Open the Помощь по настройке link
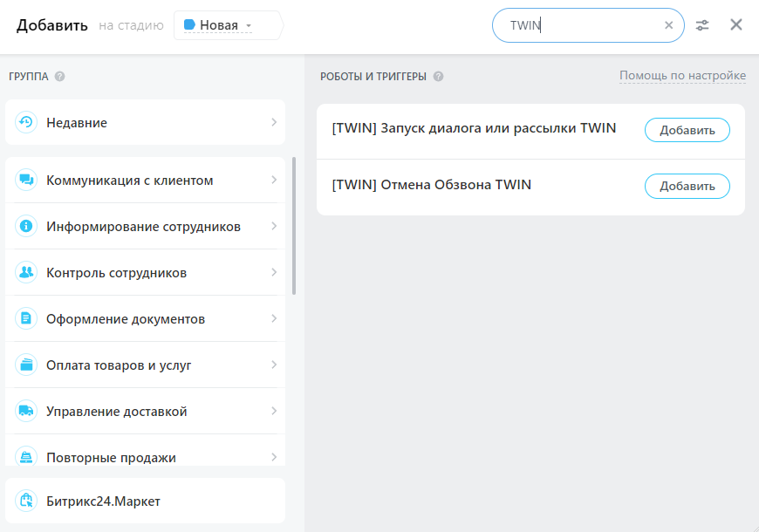Viewport: 759px width, 532px height. click(x=682, y=76)
